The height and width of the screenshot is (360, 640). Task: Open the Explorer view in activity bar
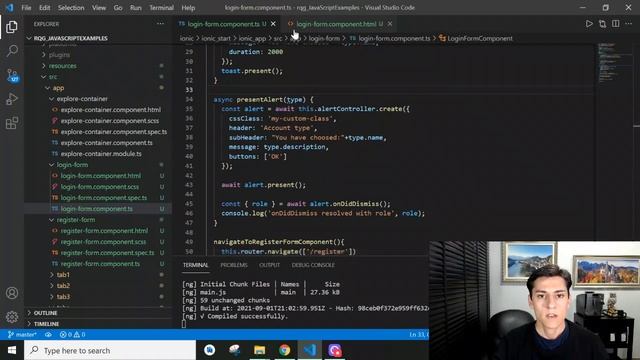(x=12, y=27)
